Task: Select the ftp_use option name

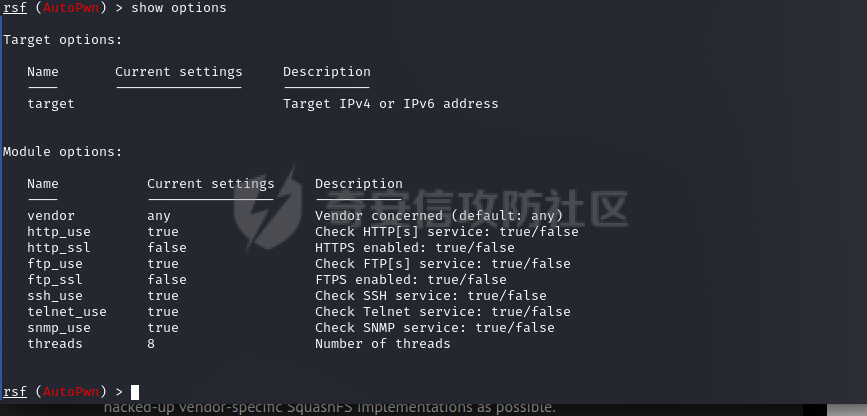Action: pyautogui.click(x=55, y=263)
